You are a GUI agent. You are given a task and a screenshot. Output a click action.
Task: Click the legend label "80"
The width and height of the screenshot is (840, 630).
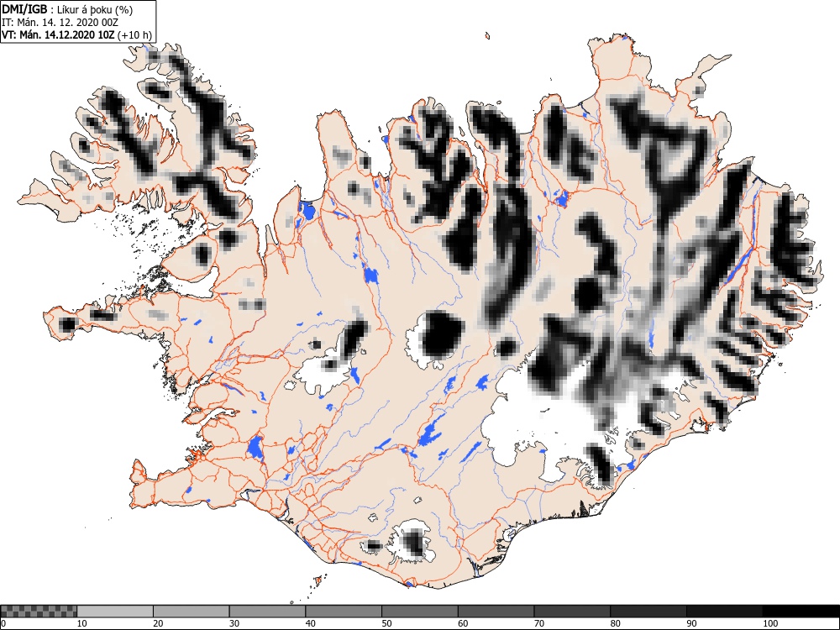pyautogui.click(x=615, y=623)
